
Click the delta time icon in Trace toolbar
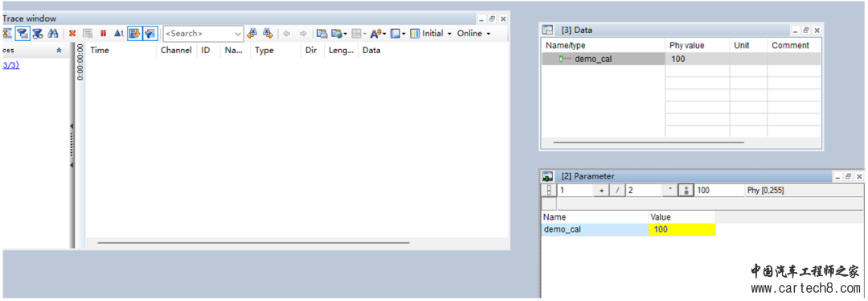[x=118, y=33]
